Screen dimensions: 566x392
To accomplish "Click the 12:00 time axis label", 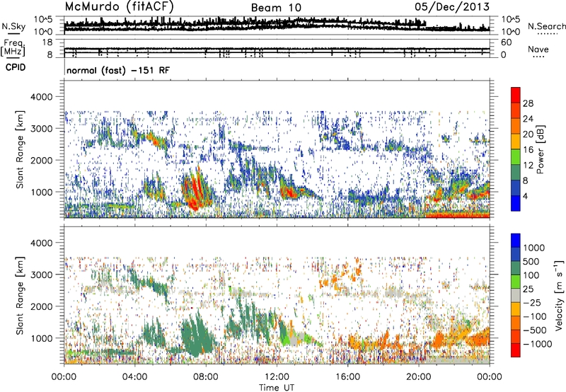I will pos(277,377).
